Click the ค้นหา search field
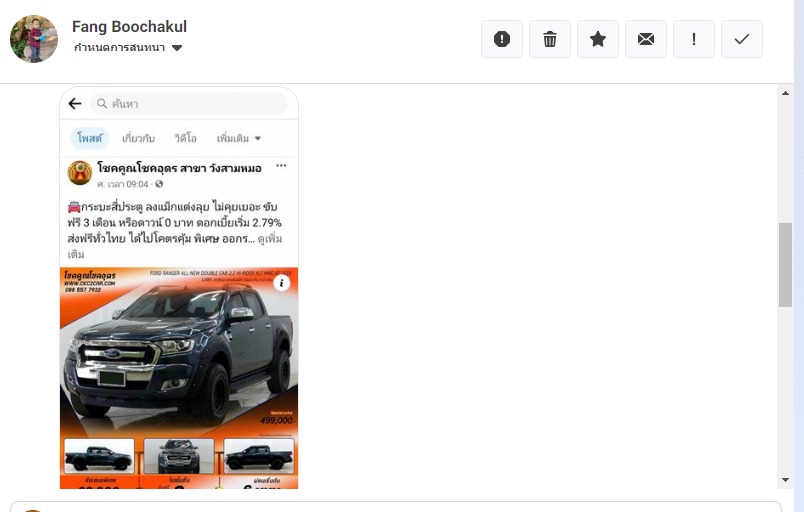Image resolution: width=804 pixels, height=512 pixels. click(x=189, y=104)
